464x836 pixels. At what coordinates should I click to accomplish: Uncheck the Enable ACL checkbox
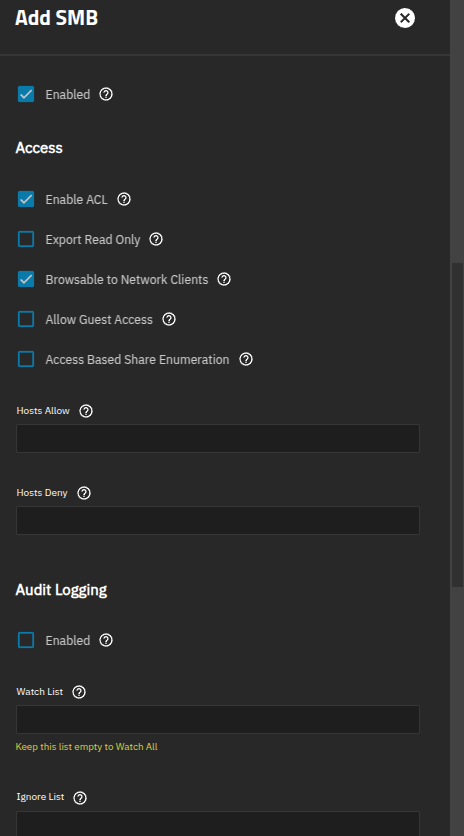pyautogui.click(x=26, y=199)
